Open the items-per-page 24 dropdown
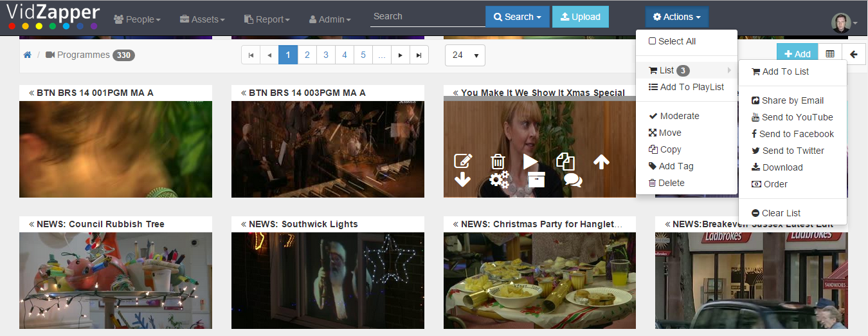 tap(465, 55)
